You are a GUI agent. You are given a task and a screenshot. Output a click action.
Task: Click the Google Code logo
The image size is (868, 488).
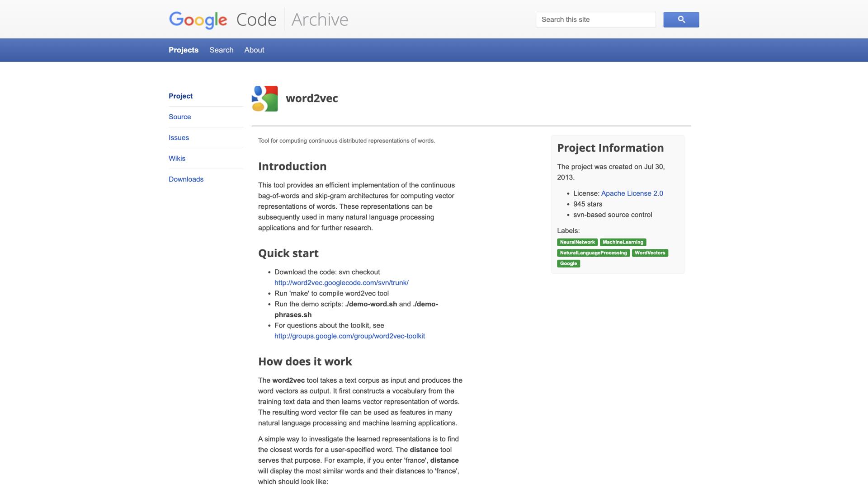coord(222,19)
